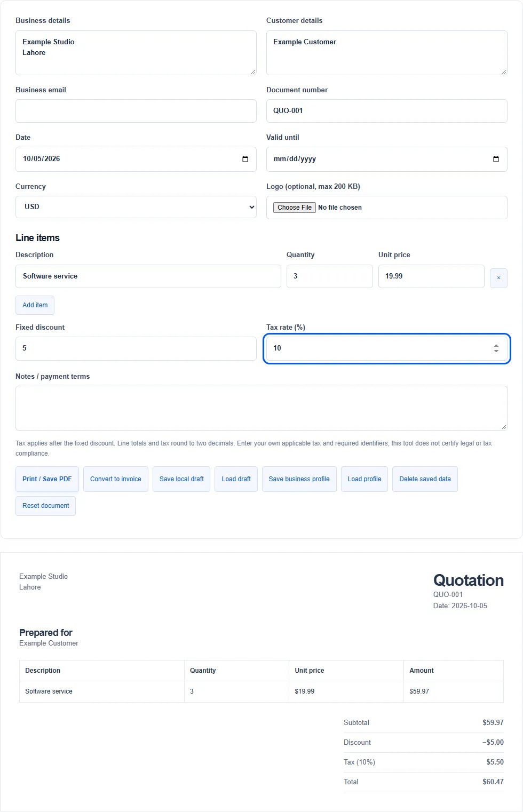Click the Business details resize handle
The image size is (523, 812).
(x=253, y=71)
